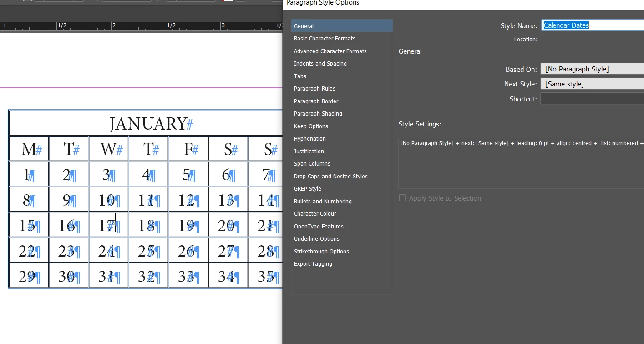Click the JANUARY header cell in the calendar
This screenshot has height=344, width=644.
click(x=146, y=123)
